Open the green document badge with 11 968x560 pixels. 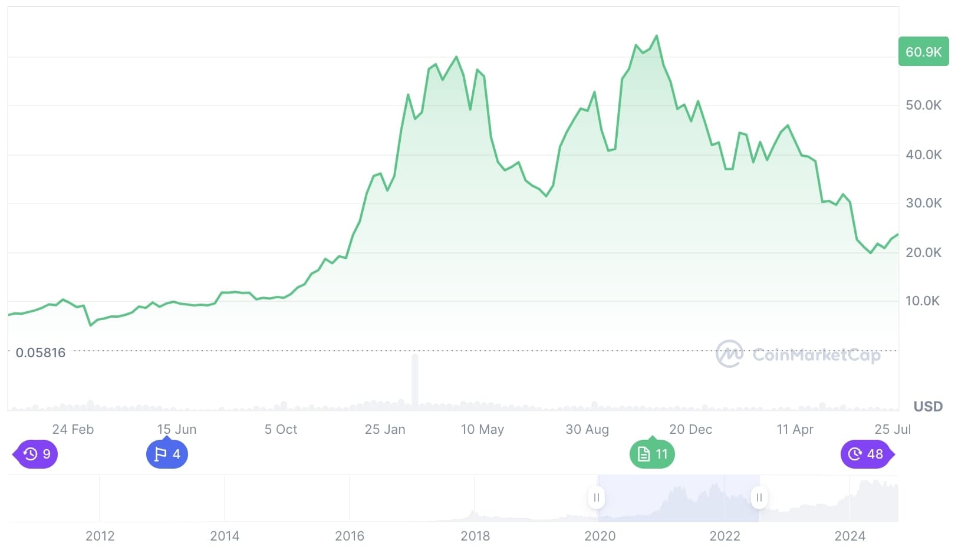(652, 454)
